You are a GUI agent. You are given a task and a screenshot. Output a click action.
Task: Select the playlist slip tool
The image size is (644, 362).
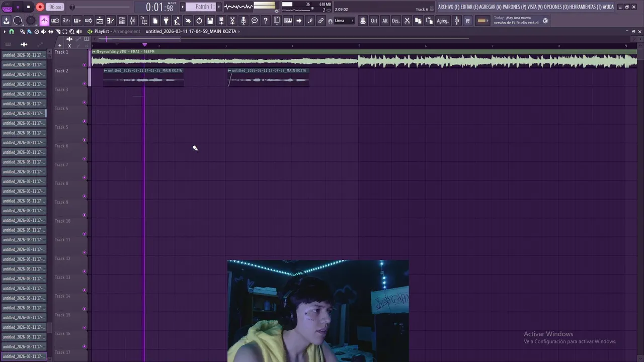50,31
